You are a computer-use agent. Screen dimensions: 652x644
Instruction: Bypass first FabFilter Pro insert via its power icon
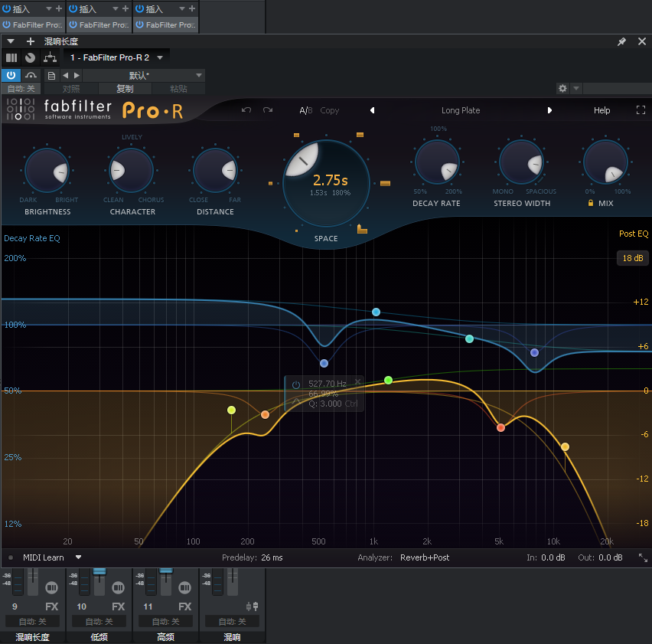click(6, 25)
